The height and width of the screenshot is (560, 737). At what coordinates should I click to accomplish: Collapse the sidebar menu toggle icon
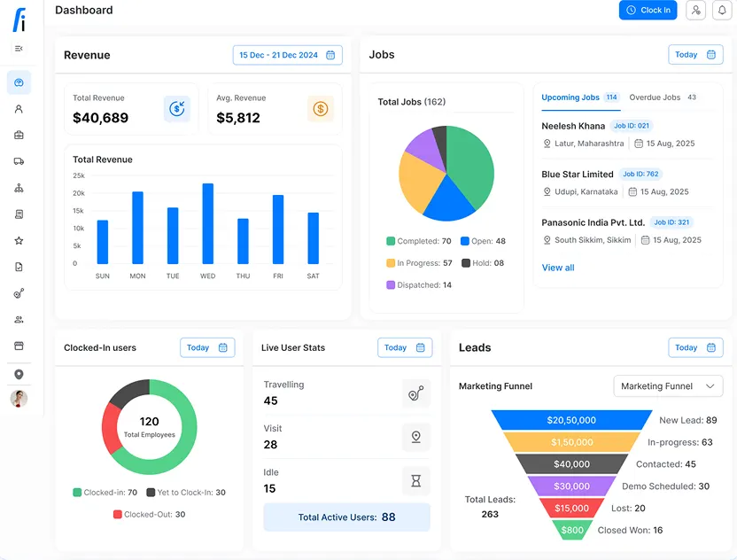point(19,49)
